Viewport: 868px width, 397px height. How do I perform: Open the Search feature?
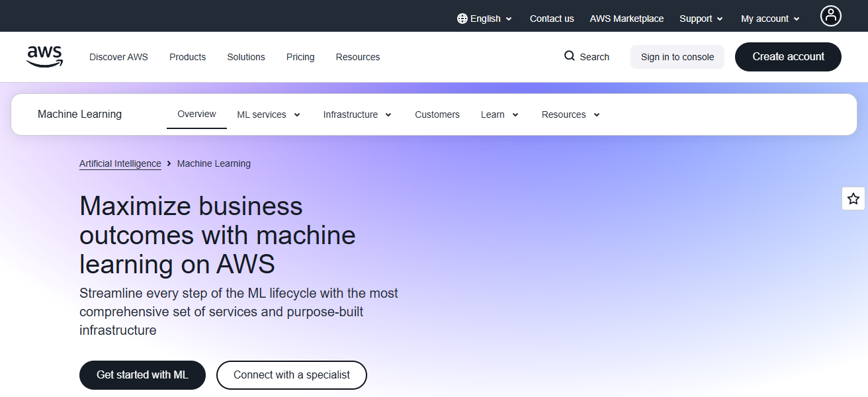click(x=586, y=57)
